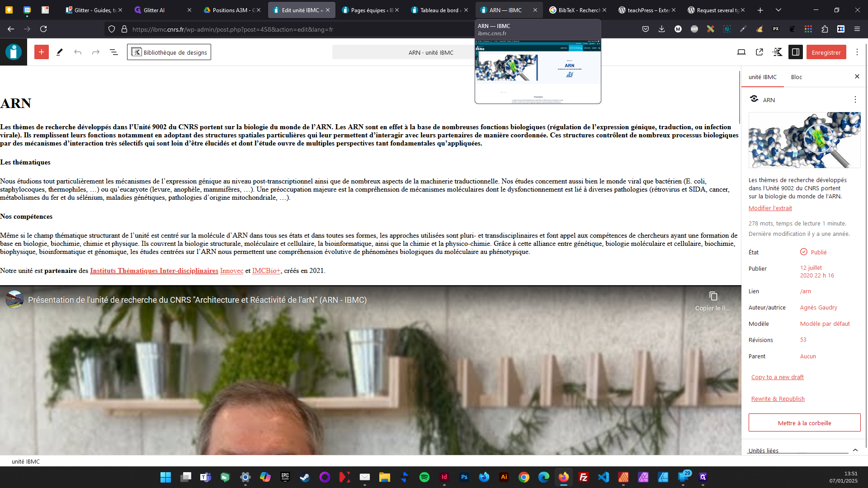Open Spotify from the Windows taskbar

pos(424,477)
